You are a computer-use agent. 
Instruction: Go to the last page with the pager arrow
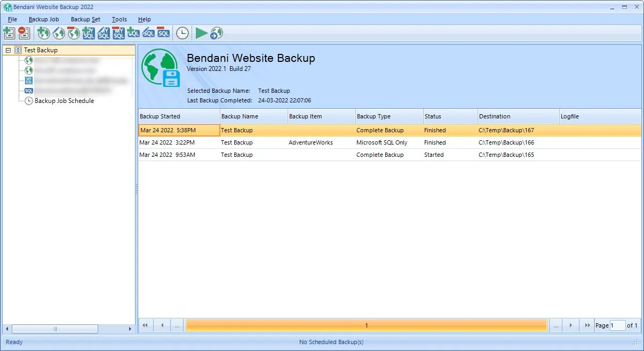587,325
